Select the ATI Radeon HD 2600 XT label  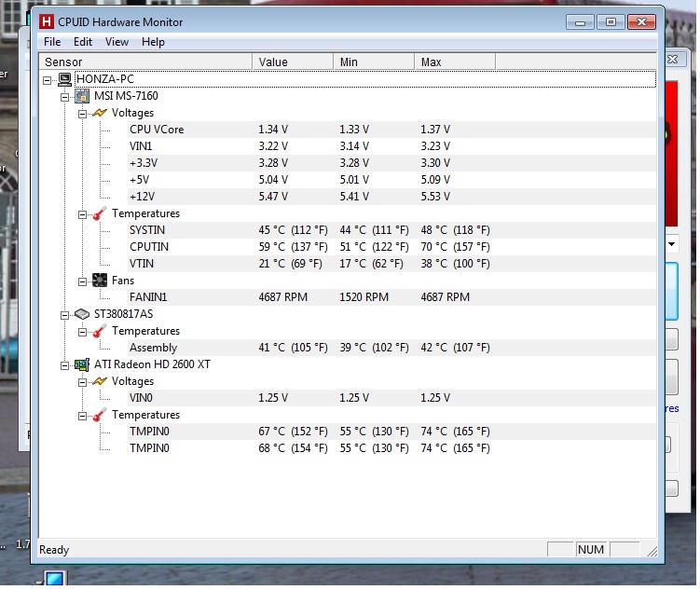point(152,364)
